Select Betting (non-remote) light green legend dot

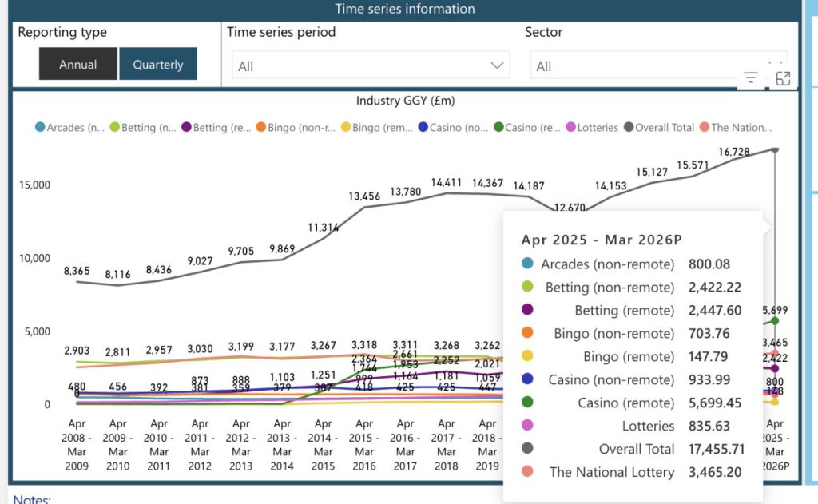(115, 127)
